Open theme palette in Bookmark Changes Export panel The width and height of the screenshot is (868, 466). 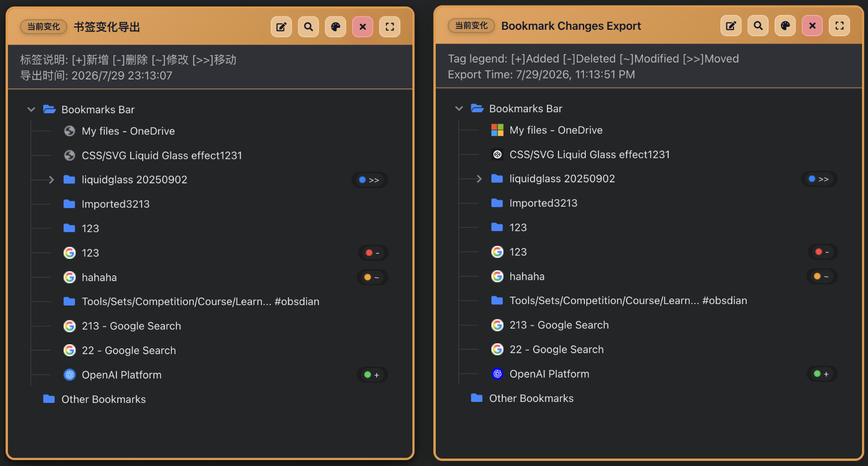786,26
